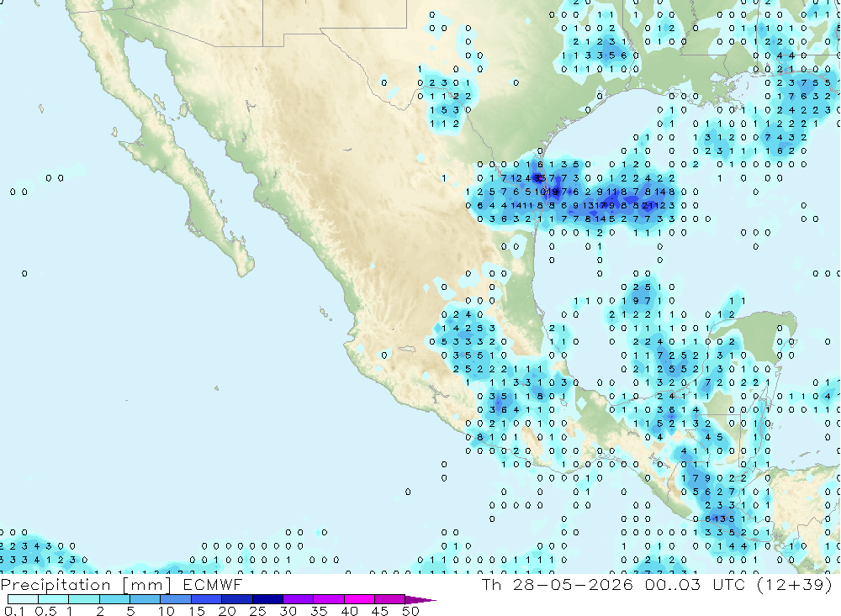Click the legend scale number '30'
The height and width of the screenshot is (616, 841).
point(288,611)
